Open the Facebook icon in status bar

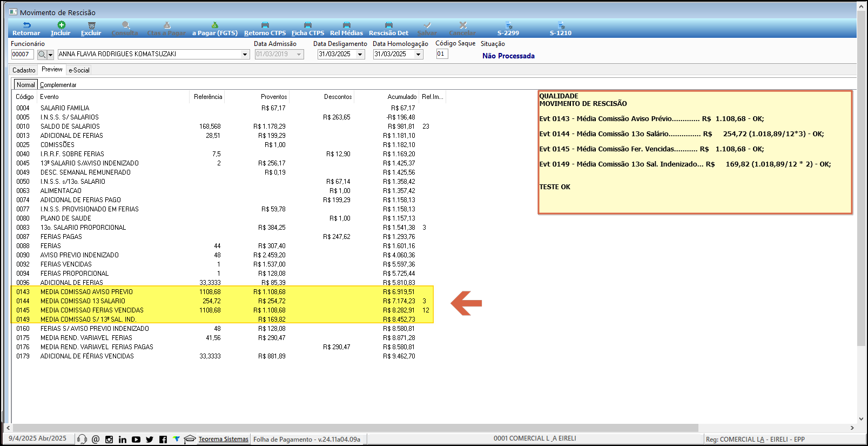(x=163, y=440)
